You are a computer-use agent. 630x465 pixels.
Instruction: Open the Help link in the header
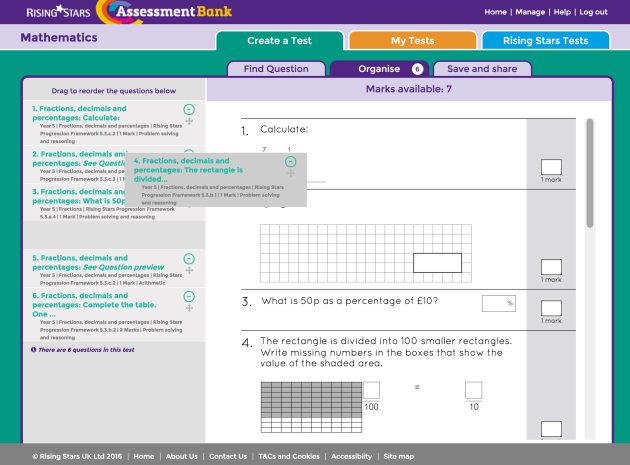pyautogui.click(x=562, y=12)
